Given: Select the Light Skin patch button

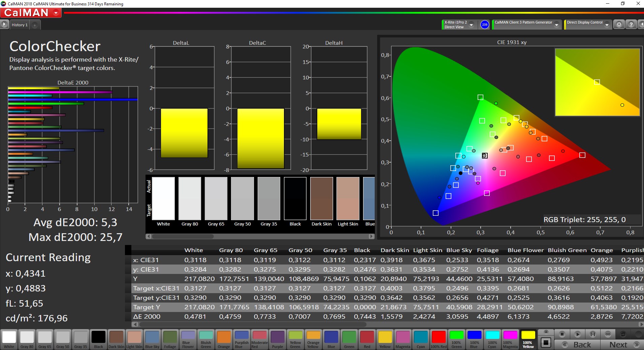Looking at the screenshot, I should point(134,339).
